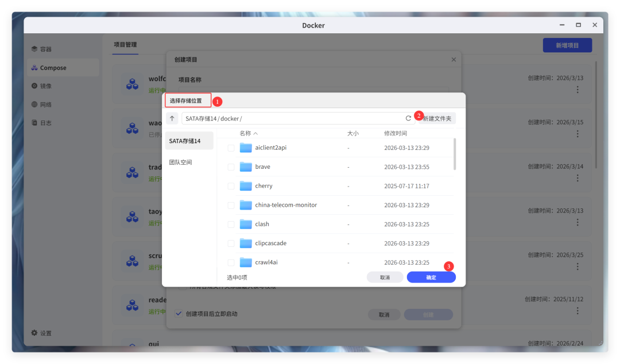620x364 pixels.
Task: Close the 创建项目 dialog with X
Action: click(x=454, y=59)
